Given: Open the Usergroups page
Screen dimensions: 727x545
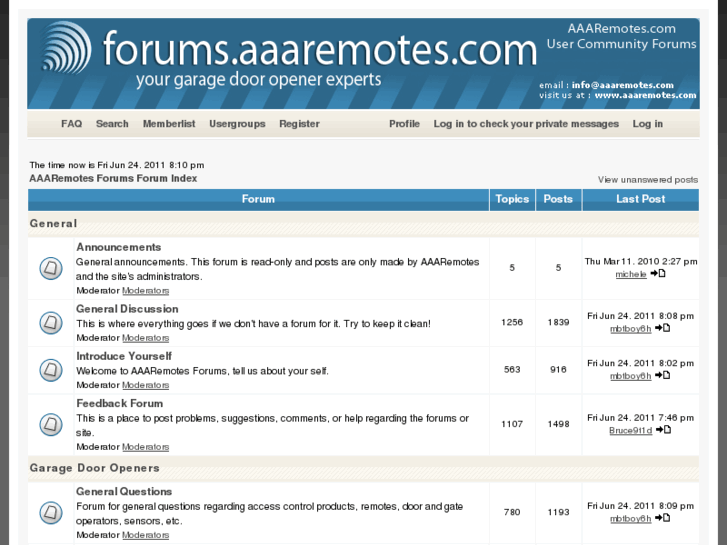Looking at the screenshot, I should click(237, 124).
